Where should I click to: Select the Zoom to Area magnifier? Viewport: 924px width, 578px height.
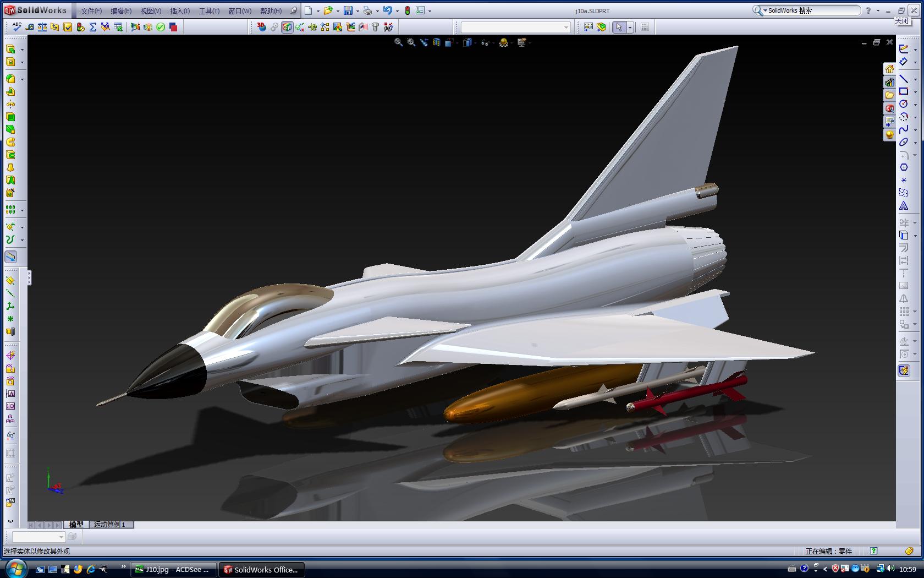coord(411,42)
